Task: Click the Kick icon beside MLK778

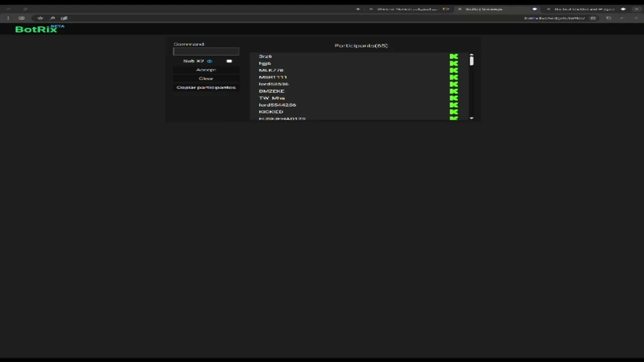Action: click(454, 70)
